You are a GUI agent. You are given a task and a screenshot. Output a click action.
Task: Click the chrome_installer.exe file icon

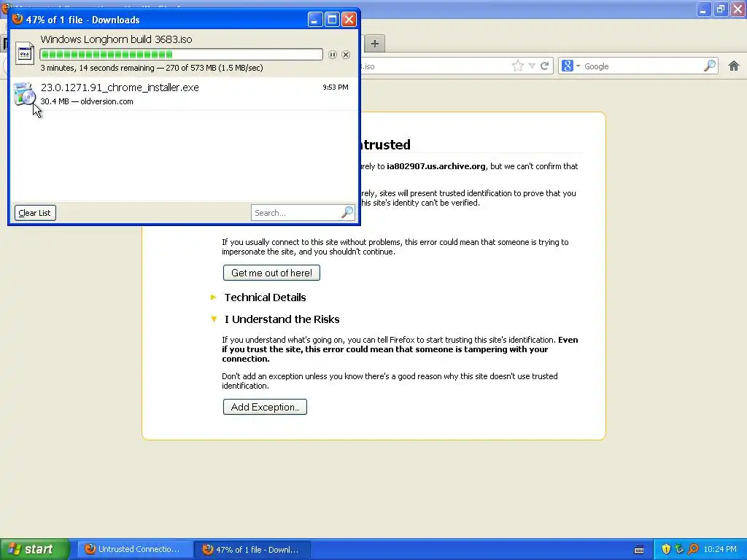tap(24, 94)
